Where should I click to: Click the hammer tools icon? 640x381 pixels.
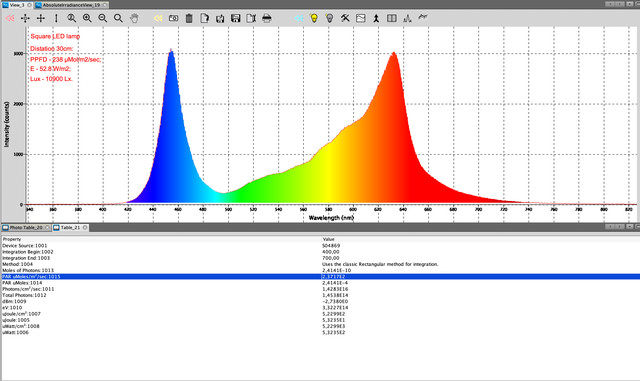click(x=345, y=18)
